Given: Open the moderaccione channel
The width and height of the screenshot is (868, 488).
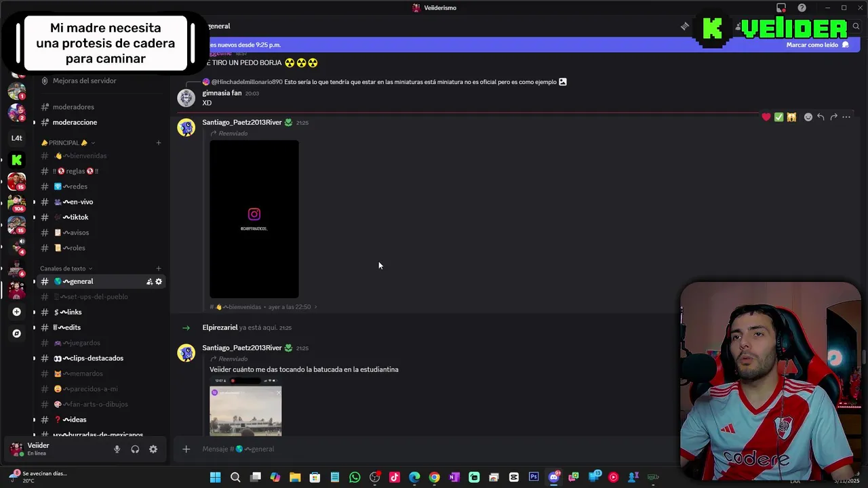Looking at the screenshot, I should pyautogui.click(x=99, y=122).
